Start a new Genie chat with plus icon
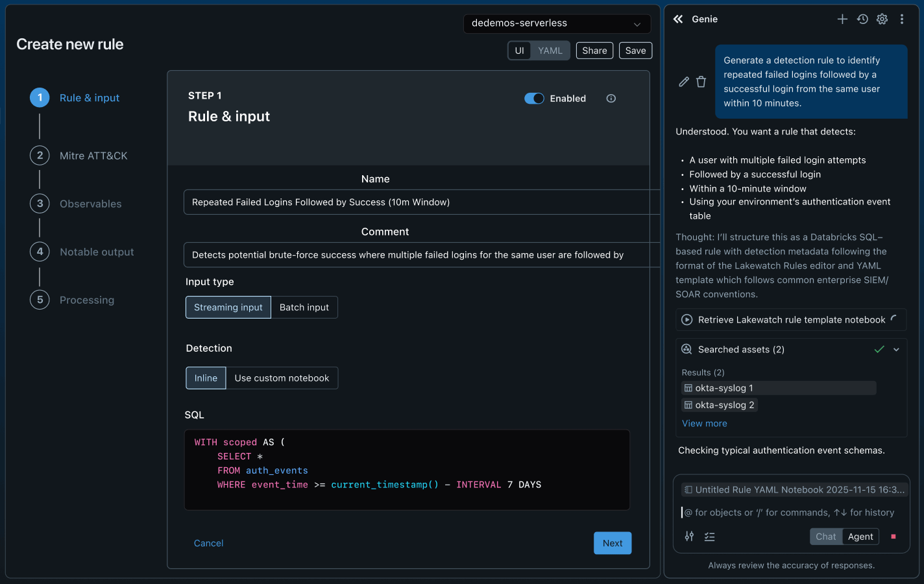 [842, 19]
